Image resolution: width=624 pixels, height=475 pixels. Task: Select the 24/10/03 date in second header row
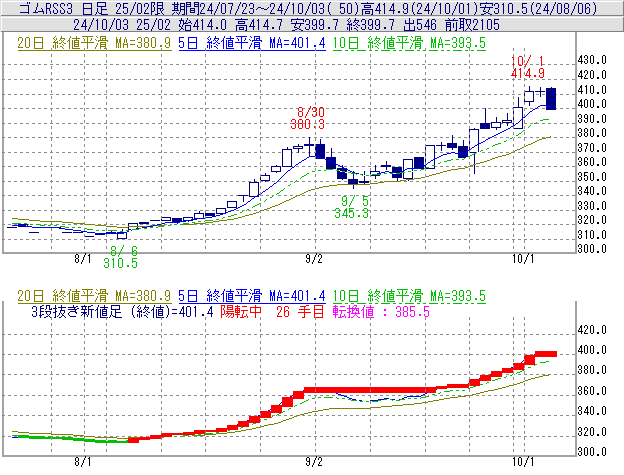101,25
